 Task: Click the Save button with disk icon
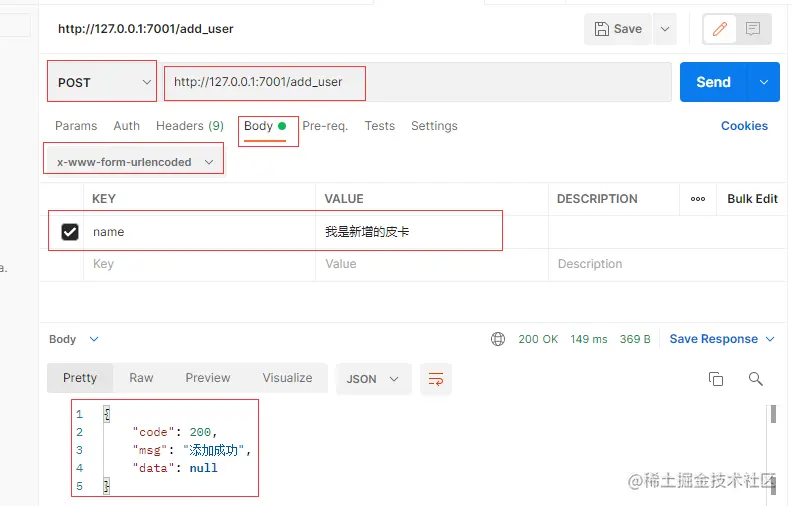pos(618,29)
